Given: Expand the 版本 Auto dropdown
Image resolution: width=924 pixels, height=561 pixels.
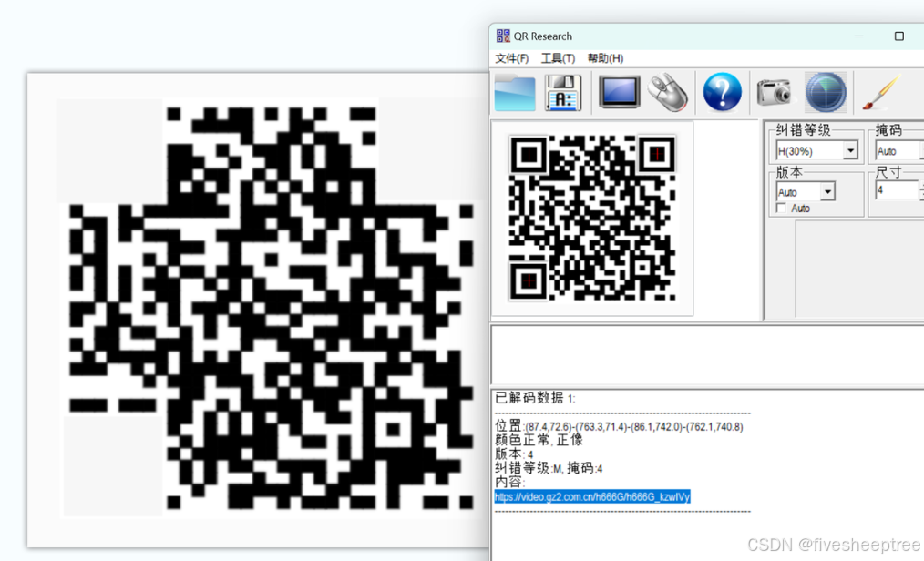Looking at the screenshot, I should pyautogui.click(x=827, y=192).
